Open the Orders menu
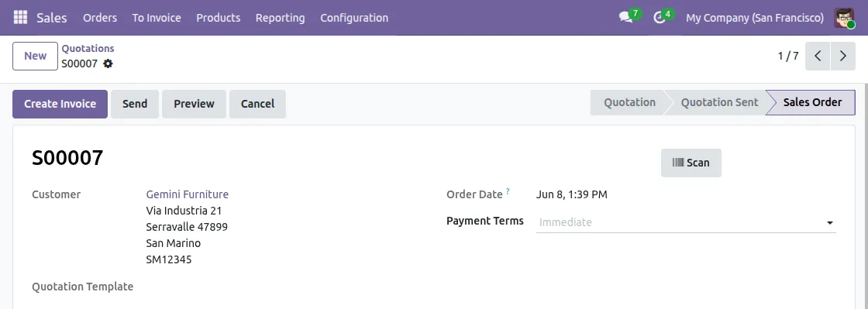 pyautogui.click(x=100, y=18)
